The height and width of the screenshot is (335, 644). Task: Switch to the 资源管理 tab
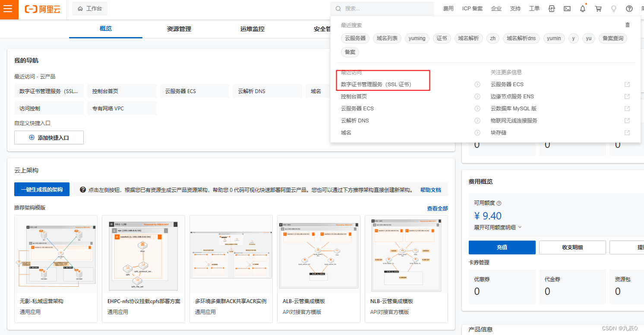point(179,29)
